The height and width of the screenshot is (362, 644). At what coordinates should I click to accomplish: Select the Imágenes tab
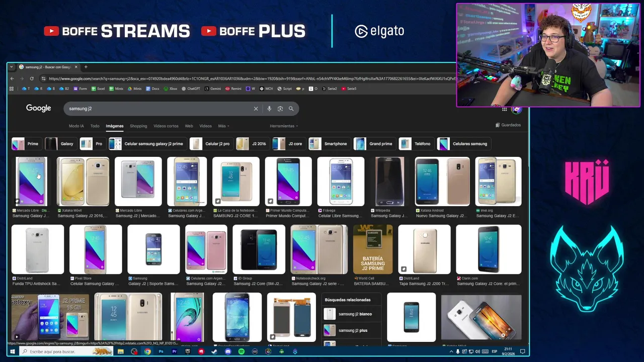pyautogui.click(x=115, y=126)
